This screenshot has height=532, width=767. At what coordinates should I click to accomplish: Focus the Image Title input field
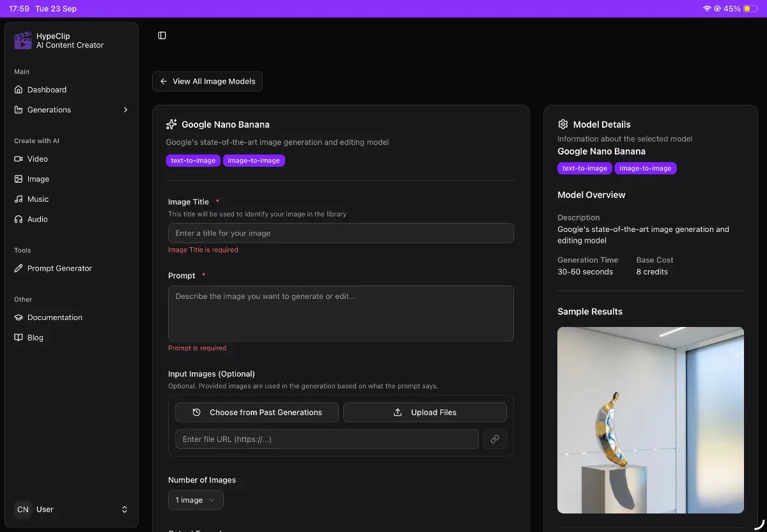pos(341,233)
